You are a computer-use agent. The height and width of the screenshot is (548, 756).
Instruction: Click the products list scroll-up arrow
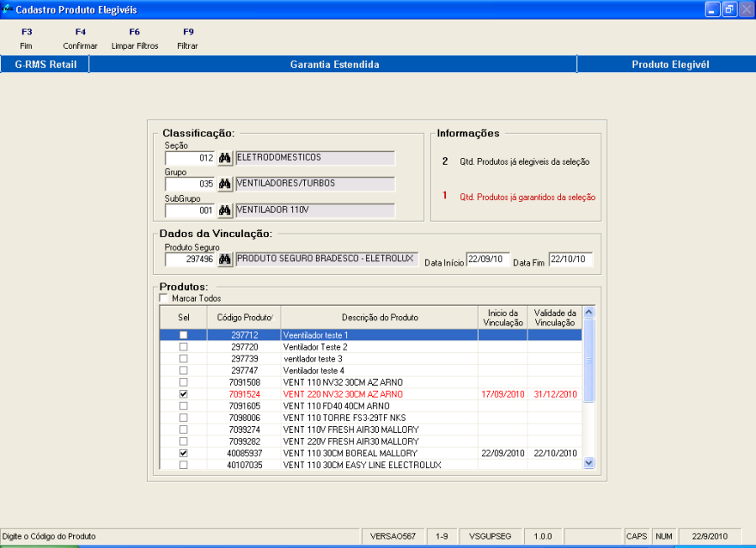point(588,312)
